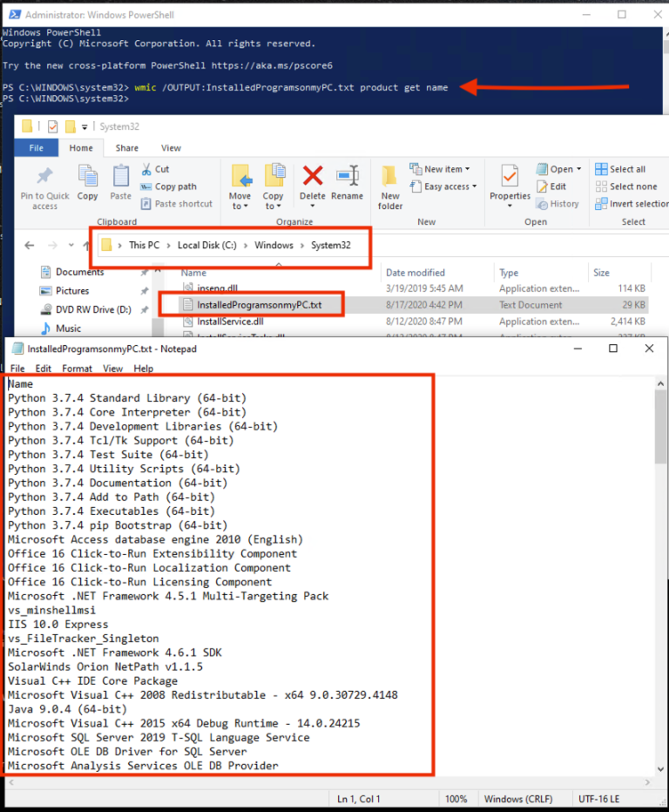Click Notepad horizontal scrollbar left arrow
The image size is (669, 812).
coord(11,782)
